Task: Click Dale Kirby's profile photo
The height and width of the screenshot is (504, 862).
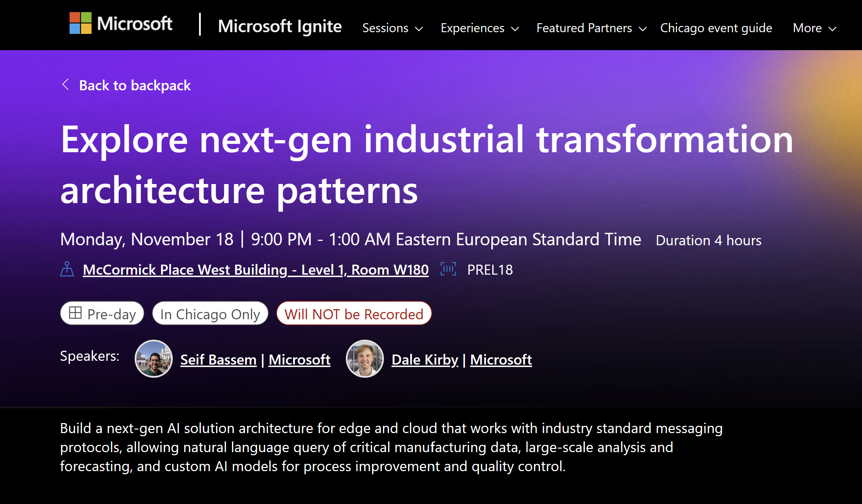Action: coord(365,359)
